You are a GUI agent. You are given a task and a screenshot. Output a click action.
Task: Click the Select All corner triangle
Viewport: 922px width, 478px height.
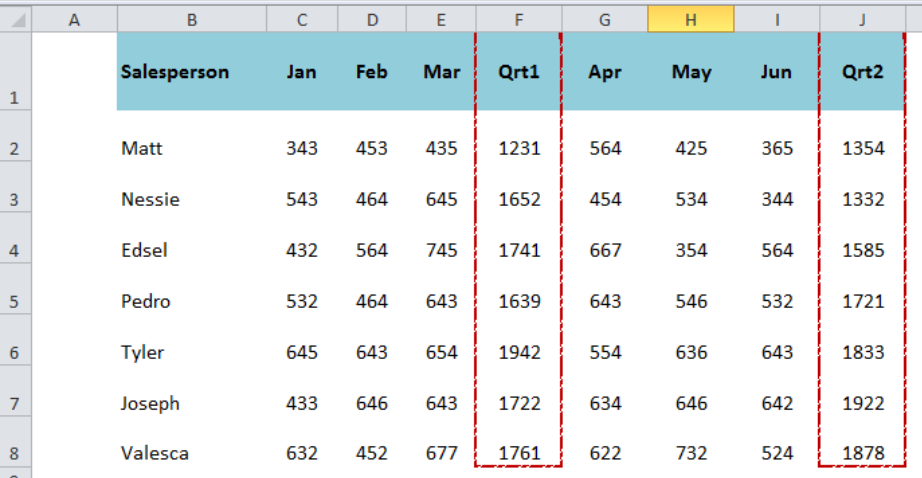(16, 19)
